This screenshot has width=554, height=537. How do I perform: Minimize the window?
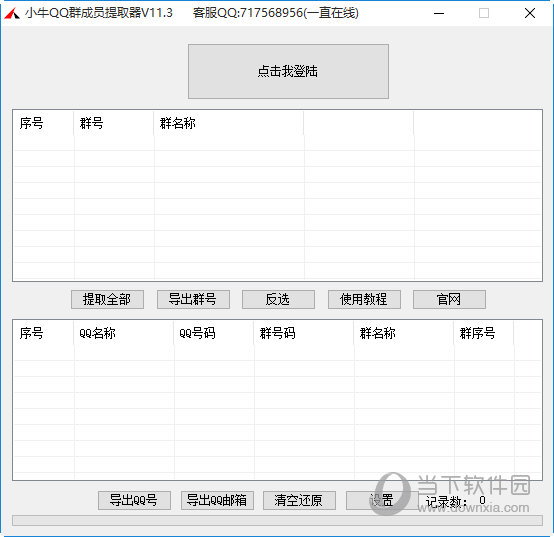(x=439, y=13)
